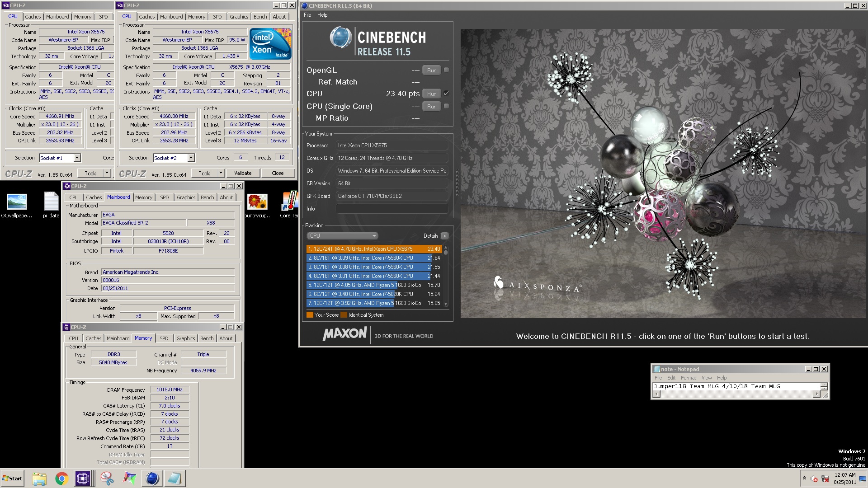
Task: Select the ranking scrollbar in Cinebench
Action: click(x=446, y=276)
